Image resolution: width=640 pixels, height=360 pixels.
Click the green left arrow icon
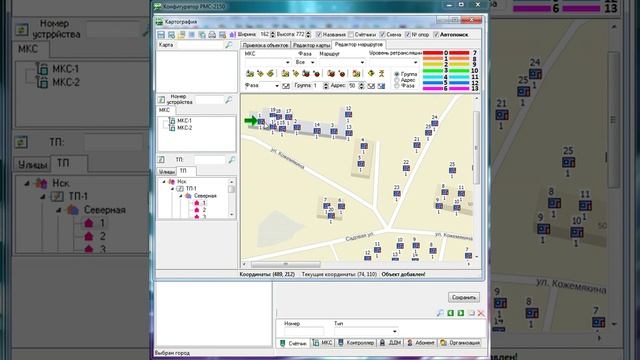[451, 313]
